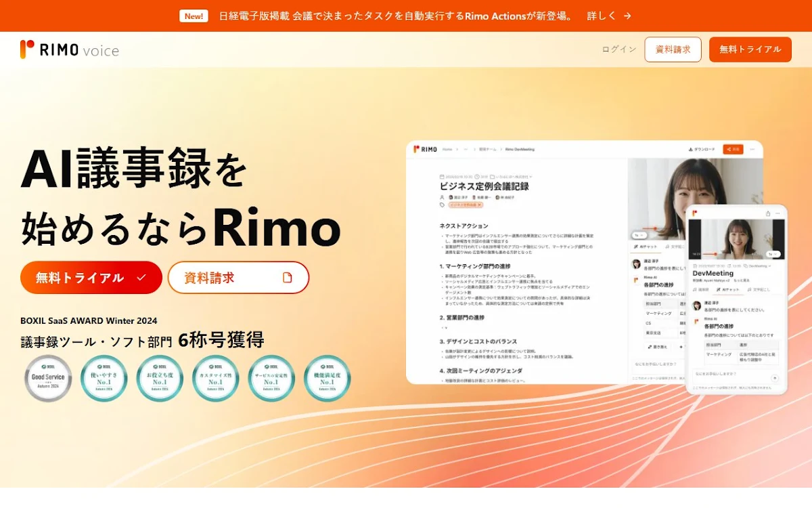The height and width of the screenshot is (508, 812).
Task: Click the Home breadcrumb in the desktop preview
Action: 447,149
